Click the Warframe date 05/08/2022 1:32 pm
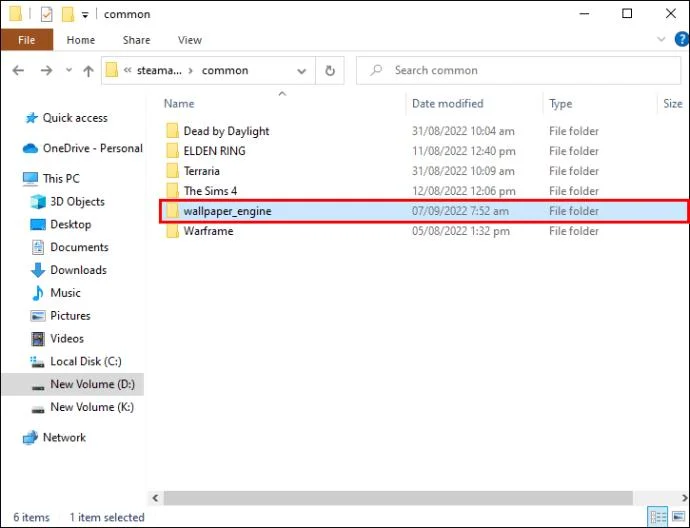The height and width of the screenshot is (528, 690). 461,231
